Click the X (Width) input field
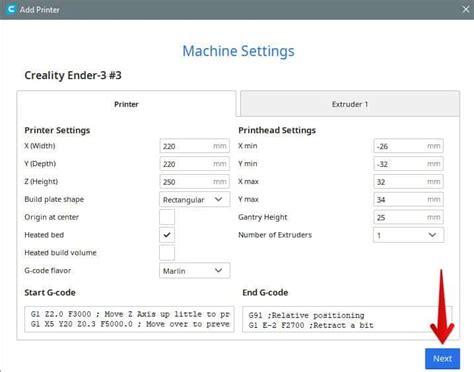 [195, 146]
